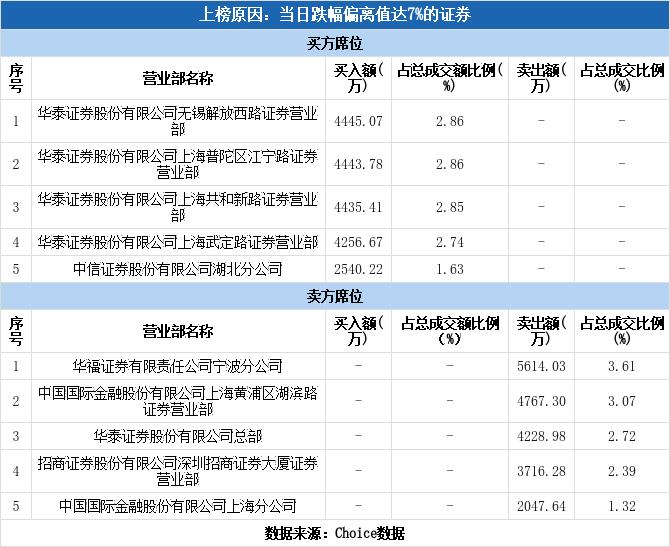This screenshot has height=547, width=670.
Task: Select the 买方席位 section header
Action: [x=335, y=43]
